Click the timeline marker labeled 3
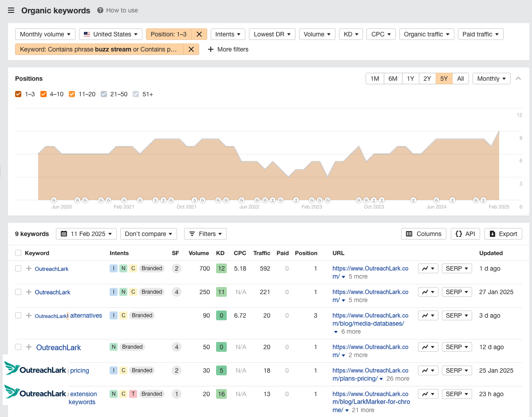This screenshot has width=532, height=417. click(194, 200)
